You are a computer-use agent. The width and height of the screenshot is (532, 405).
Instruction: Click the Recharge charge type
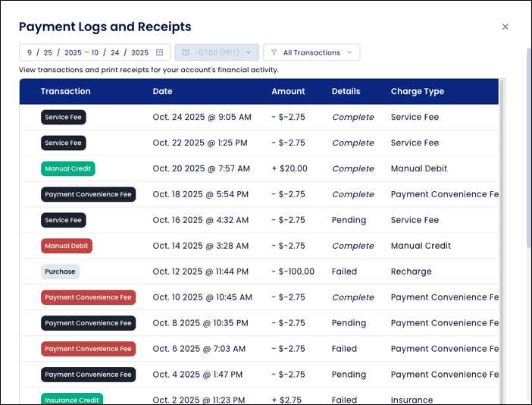click(x=412, y=272)
